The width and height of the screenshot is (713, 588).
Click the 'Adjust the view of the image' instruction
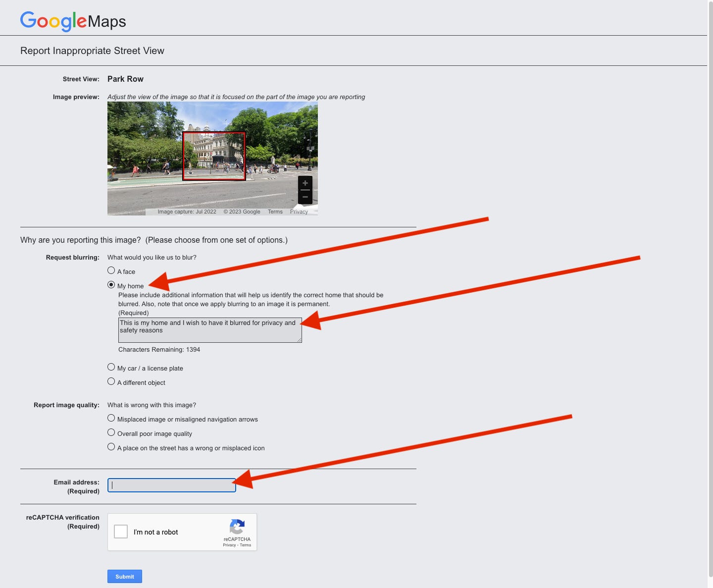[x=236, y=97]
